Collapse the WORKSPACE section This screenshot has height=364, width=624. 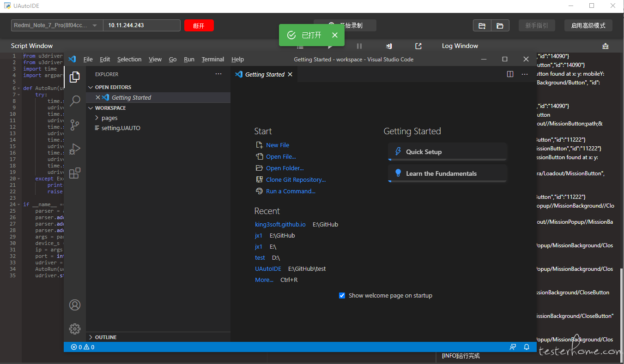[x=91, y=108]
